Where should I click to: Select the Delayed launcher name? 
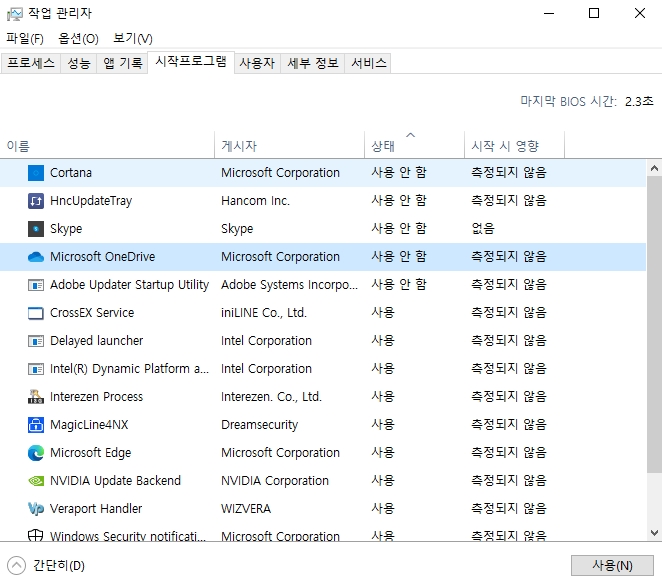click(x=96, y=341)
